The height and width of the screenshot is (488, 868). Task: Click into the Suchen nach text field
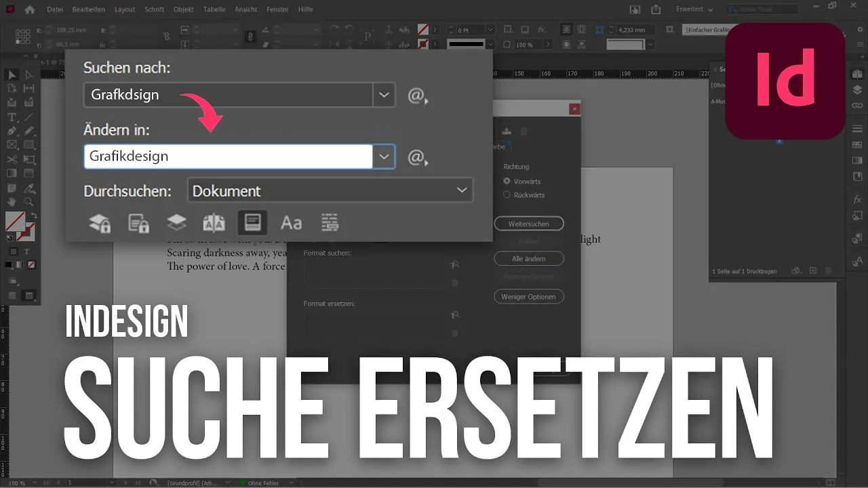(x=229, y=95)
